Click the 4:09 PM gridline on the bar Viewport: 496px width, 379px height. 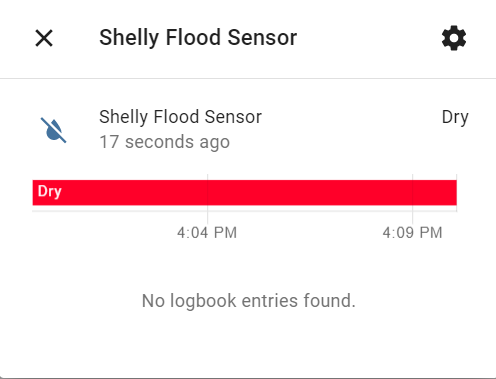click(412, 193)
